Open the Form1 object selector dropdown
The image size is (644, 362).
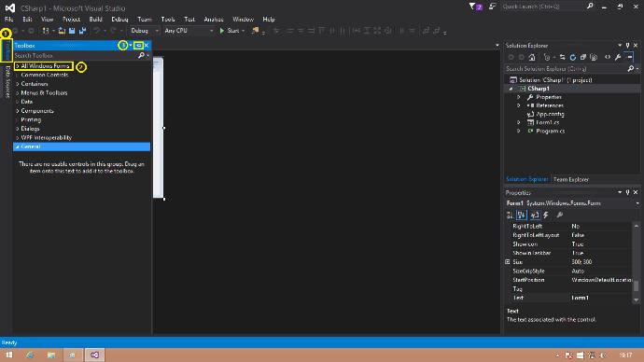[637, 203]
